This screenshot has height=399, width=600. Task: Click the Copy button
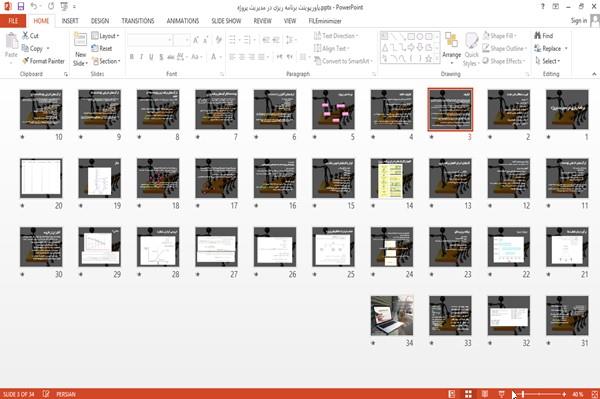pos(32,49)
